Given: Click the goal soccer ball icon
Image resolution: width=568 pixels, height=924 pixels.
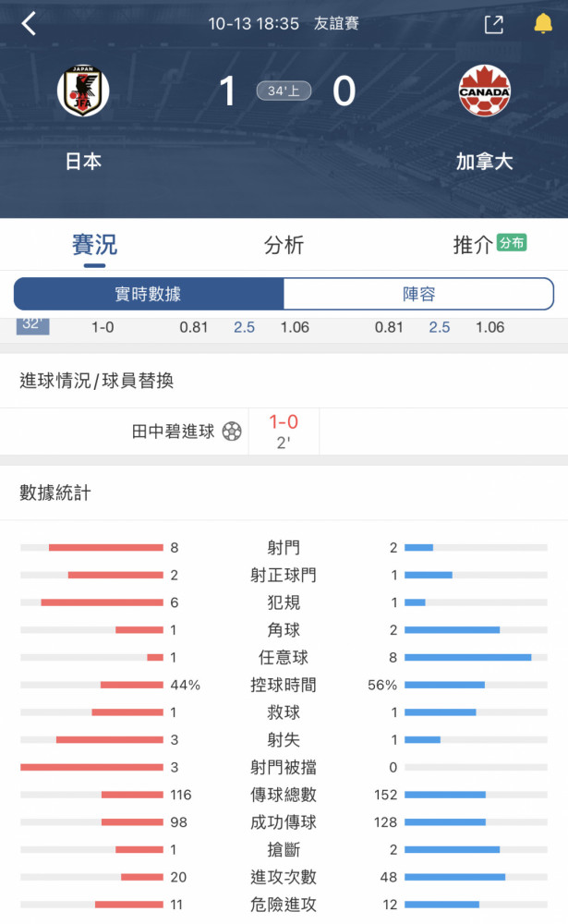Looking at the screenshot, I should [232, 432].
